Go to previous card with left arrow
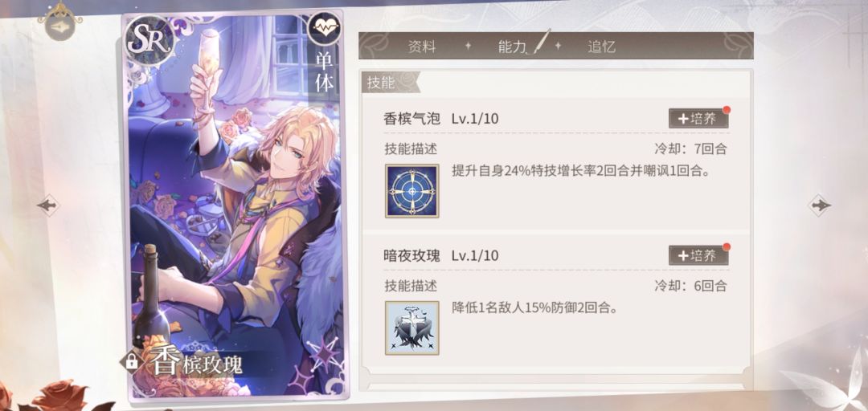 pos(49,205)
